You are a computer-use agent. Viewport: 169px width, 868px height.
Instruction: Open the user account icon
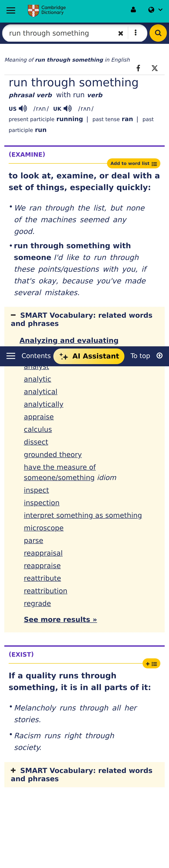[133, 10]
